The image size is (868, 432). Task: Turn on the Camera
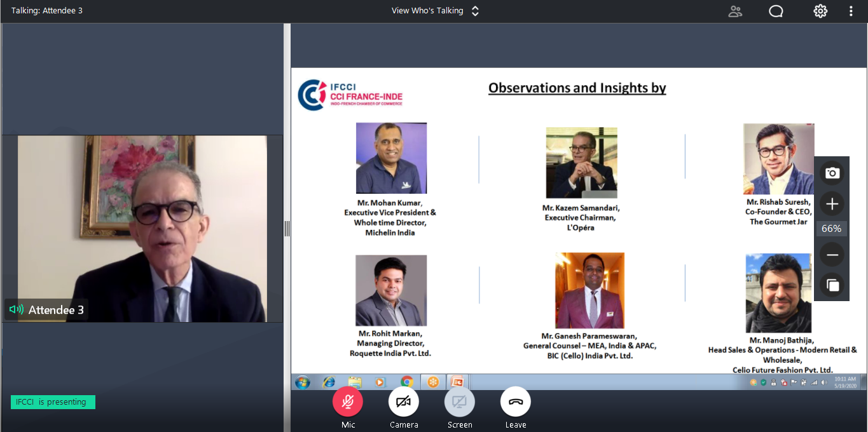(404, 402)
